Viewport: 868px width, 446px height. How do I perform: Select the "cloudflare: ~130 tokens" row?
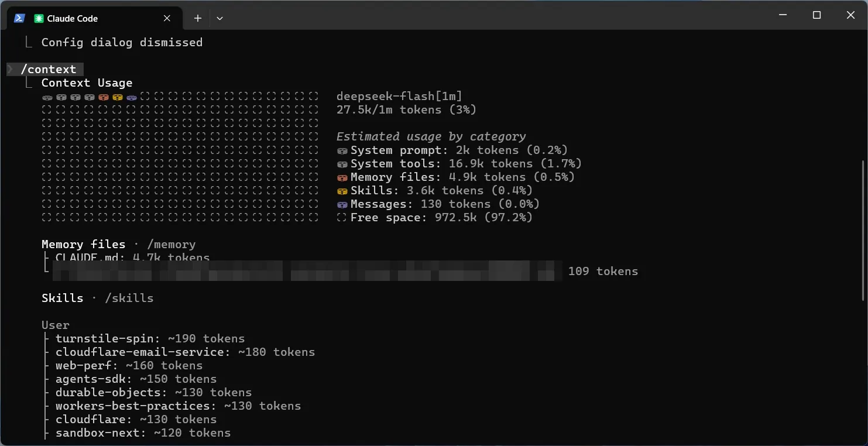click(x=136, y=419)
